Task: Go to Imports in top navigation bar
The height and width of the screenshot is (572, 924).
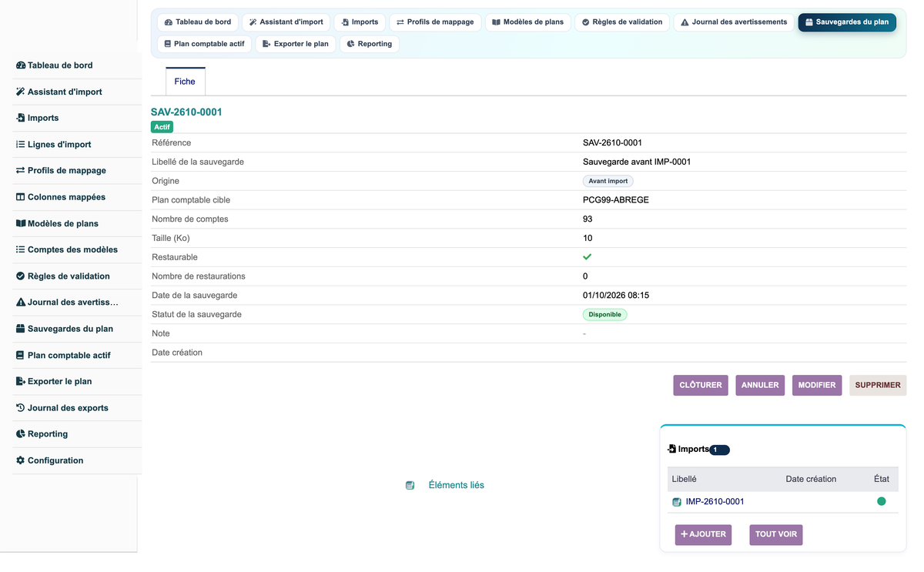Action: click(360, 22)
